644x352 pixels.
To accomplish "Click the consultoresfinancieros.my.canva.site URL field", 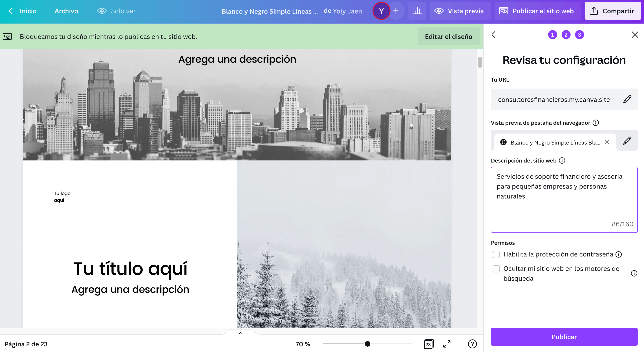I will (564, 99).
